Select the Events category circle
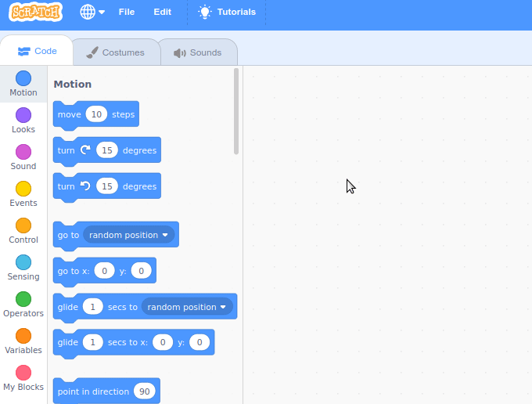This screenshot has width=532, height=404. pos(23,189)
